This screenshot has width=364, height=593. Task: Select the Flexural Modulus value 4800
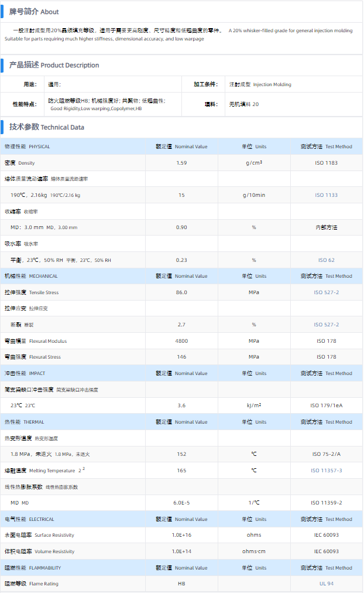tap(181, 341)
